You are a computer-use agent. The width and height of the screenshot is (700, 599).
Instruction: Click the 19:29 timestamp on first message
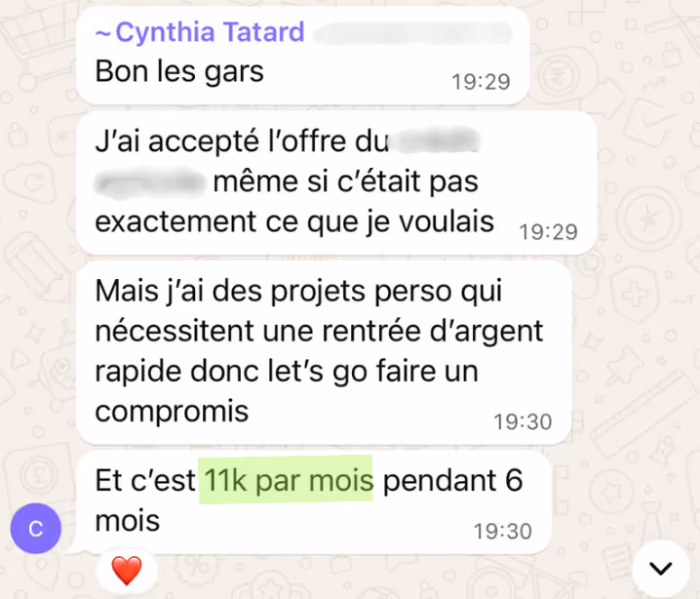point(481,82)
